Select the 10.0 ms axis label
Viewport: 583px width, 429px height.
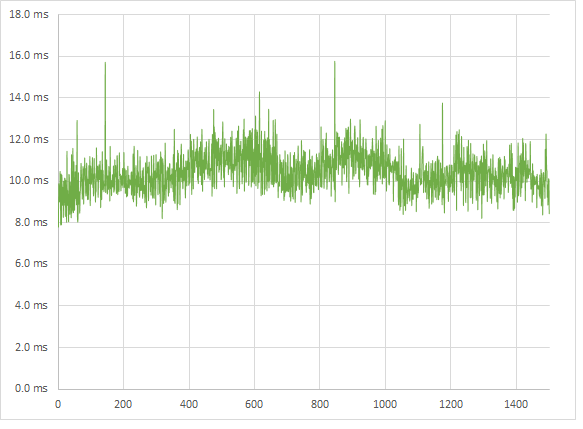pyautogui.click(x=29, y=180)
